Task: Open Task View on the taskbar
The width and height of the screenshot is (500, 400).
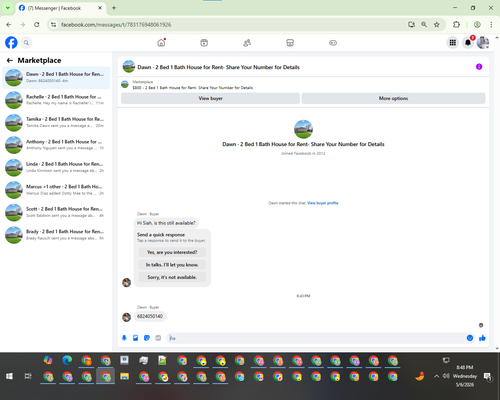Action: click(x=28, y=376)
